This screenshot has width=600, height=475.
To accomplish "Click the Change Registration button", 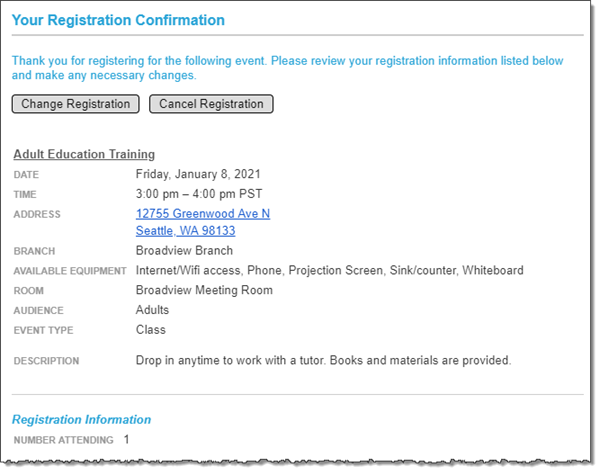I will tap(75, 104).
